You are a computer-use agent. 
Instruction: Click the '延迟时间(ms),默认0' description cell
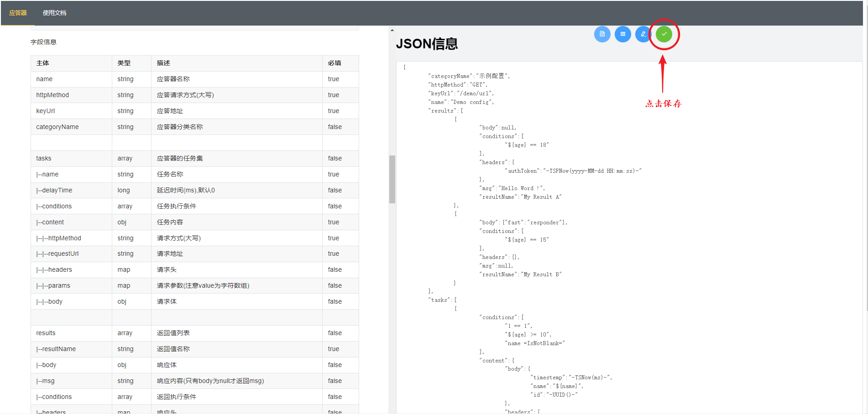pos(236,190)
